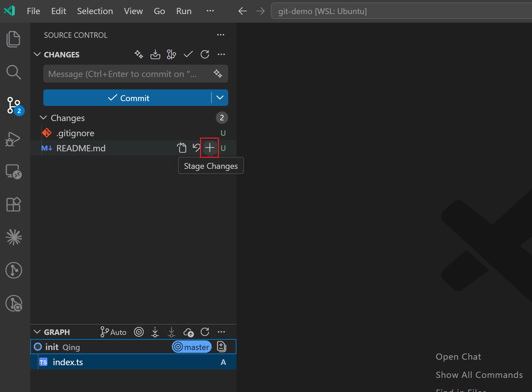This screenshot has height=392, width=532.
Task: Open the View menu
Action: [x=133, y=11]
